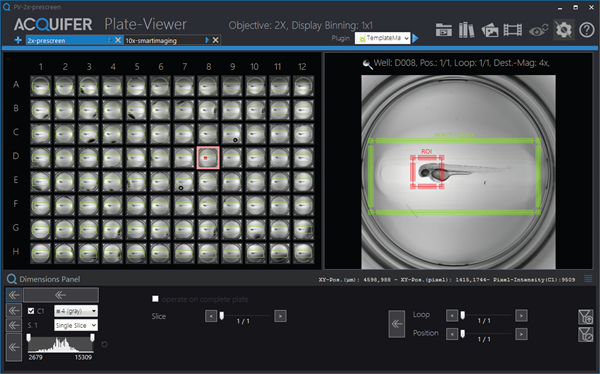Viewport: 600px width, 374px height.
Task: Click the Loop slider handle
Action: 463,315
